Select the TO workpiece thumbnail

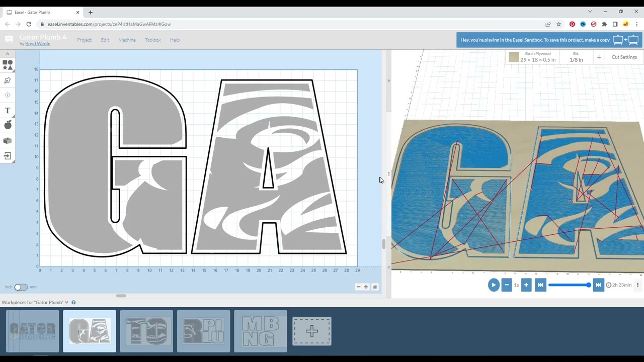[146, 331]
